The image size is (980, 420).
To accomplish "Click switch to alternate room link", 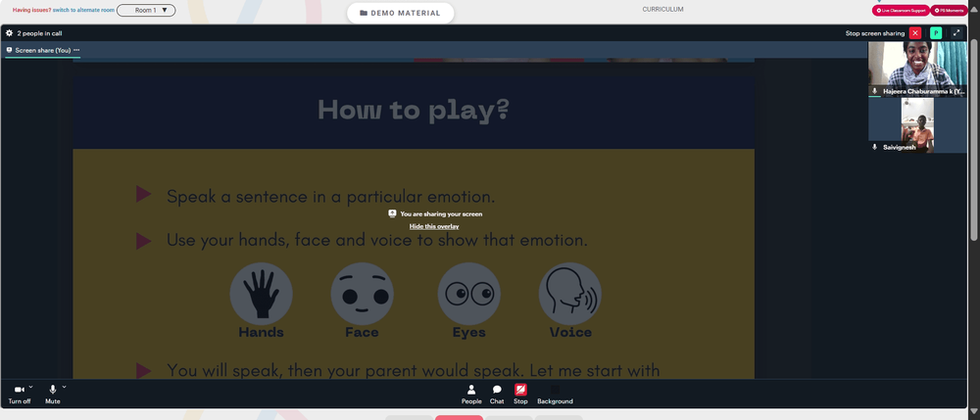I will tap(83, 10).
